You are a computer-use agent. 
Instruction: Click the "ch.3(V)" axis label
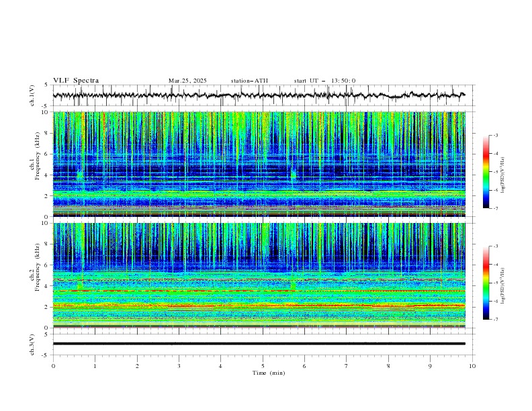32,345
